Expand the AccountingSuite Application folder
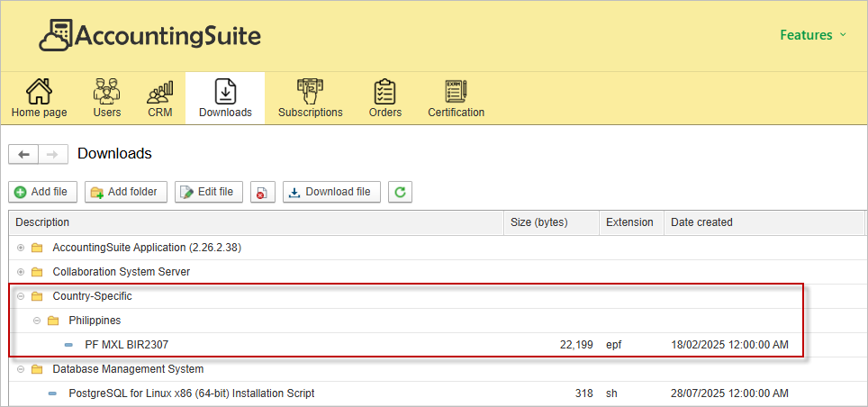 tap(21, 248)
